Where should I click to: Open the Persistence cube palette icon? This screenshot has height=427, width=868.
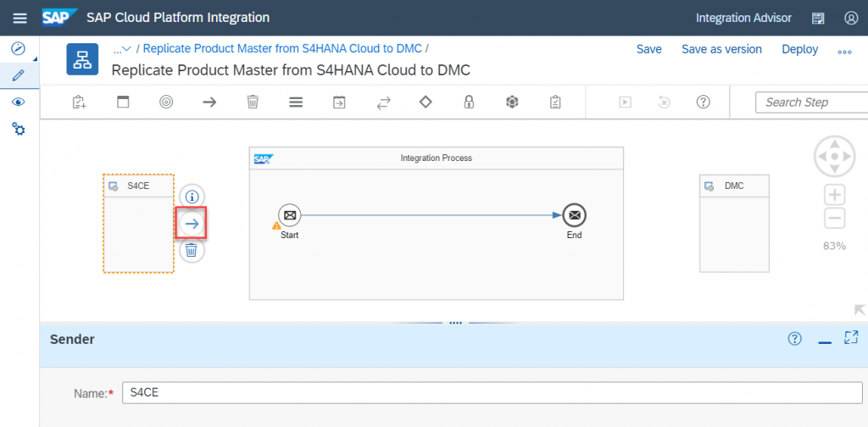[x=512, y=103]
